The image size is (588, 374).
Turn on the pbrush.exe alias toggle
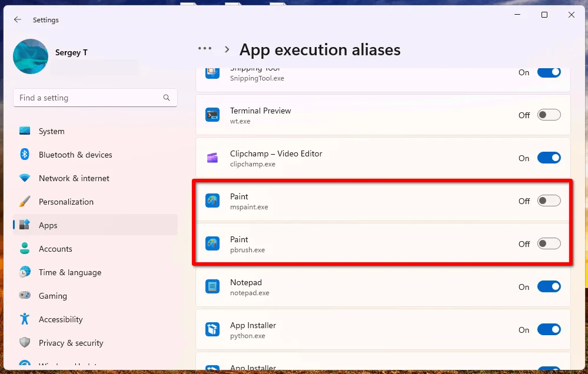point(549,244)
